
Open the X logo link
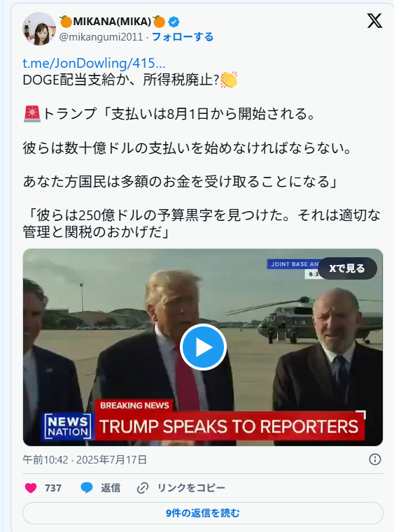pos(374,21)
